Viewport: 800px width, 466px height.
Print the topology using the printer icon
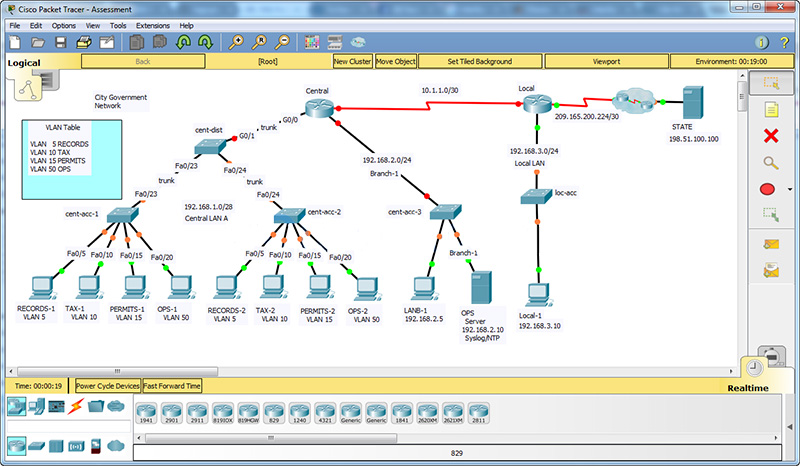[x=84, y=42]
